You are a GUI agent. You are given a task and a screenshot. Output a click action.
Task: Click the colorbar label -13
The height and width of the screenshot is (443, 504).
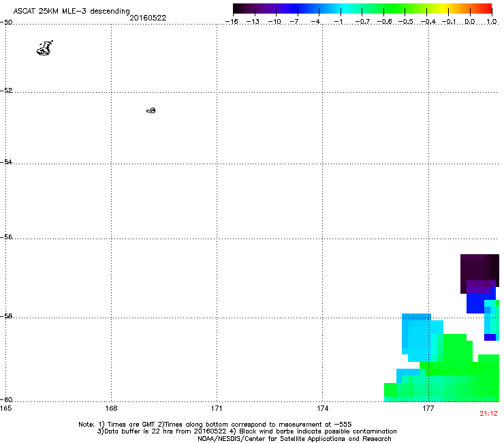pyautogui.click(x=253, y=22)
